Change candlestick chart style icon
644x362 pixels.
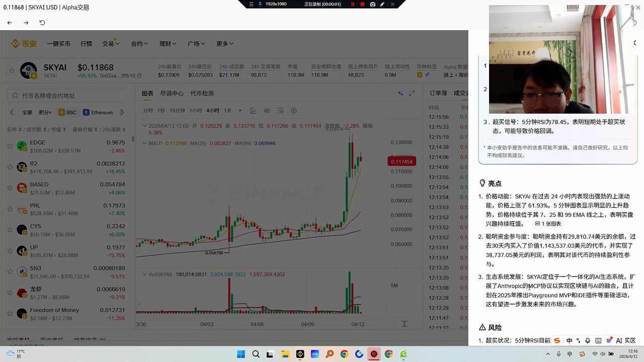[267, 111]
